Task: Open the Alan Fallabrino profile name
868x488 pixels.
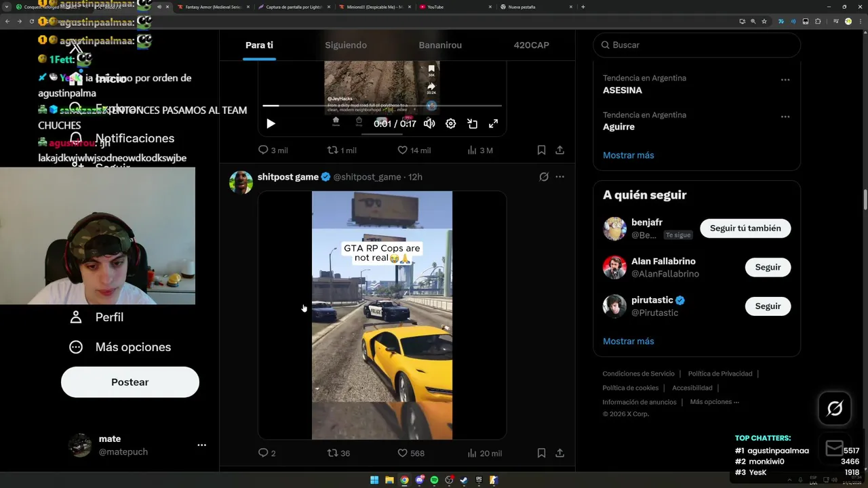Action: pyautogui.click(x=663, y=261)
